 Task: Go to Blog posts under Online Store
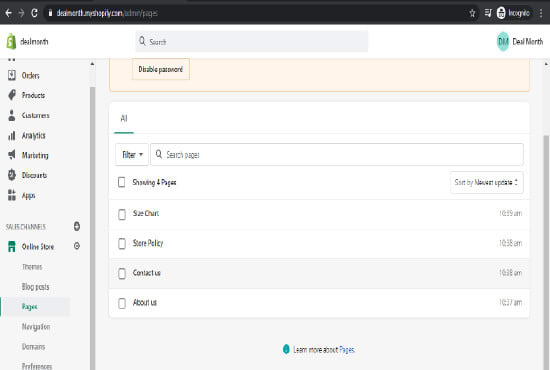[x=35, y=287]
